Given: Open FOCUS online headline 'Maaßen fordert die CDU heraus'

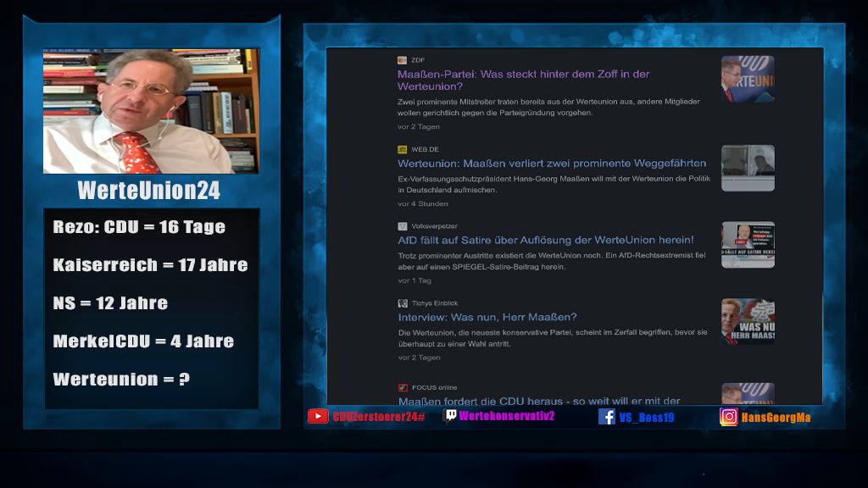Looking at the screenshot, I should [x=539, y=401].
